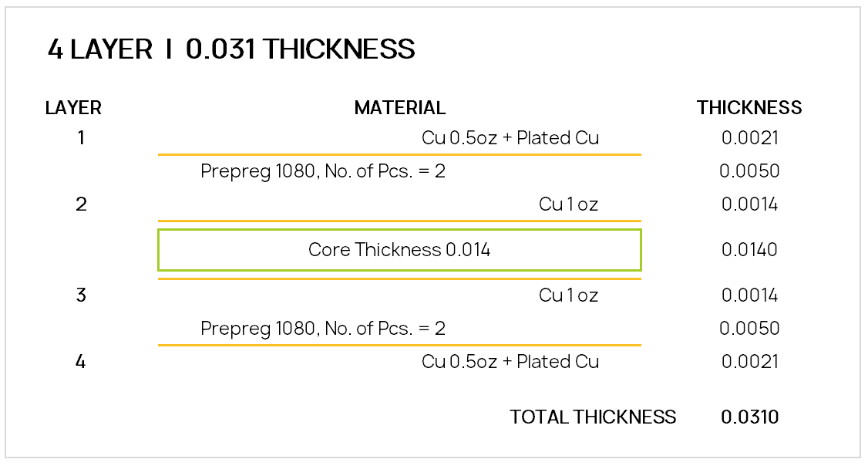Select layer number 2
The height and width of the screenshot is (466, 868).
coord(81,204)
